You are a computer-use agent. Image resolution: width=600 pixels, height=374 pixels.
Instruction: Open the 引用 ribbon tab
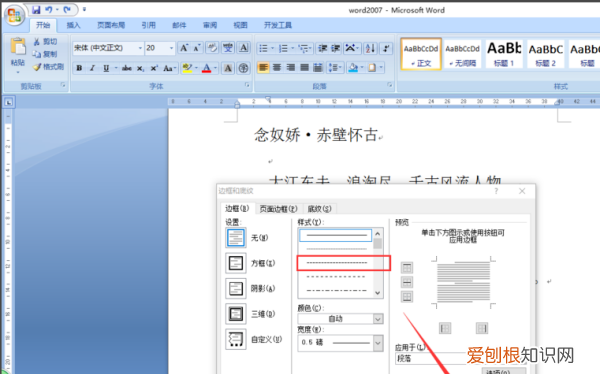(148, 25)
